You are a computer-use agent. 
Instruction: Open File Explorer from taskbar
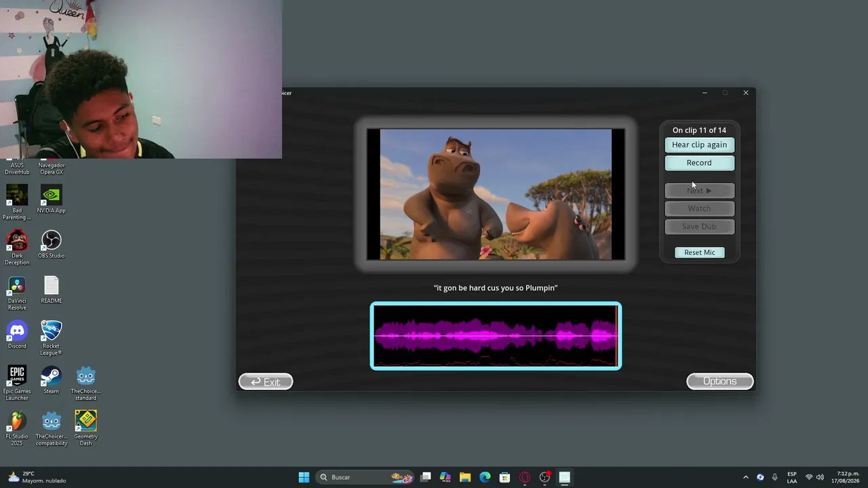(465, 477)
